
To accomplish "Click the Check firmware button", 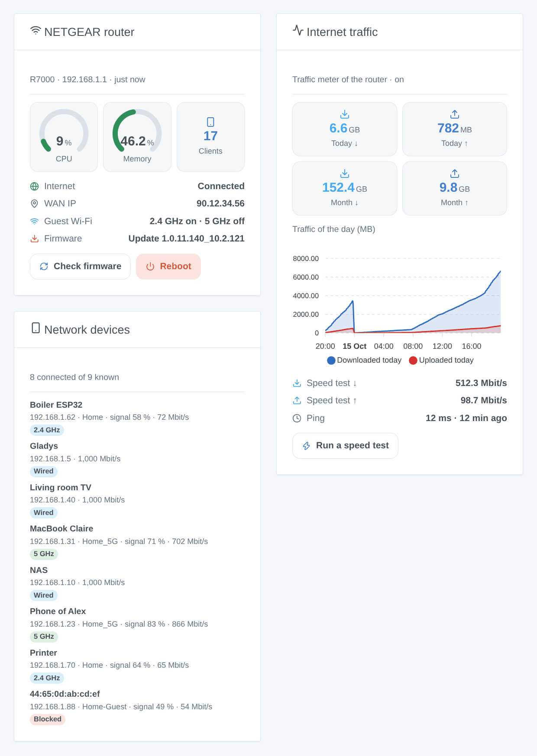I will pyautogui.click(x=80, y=267).
